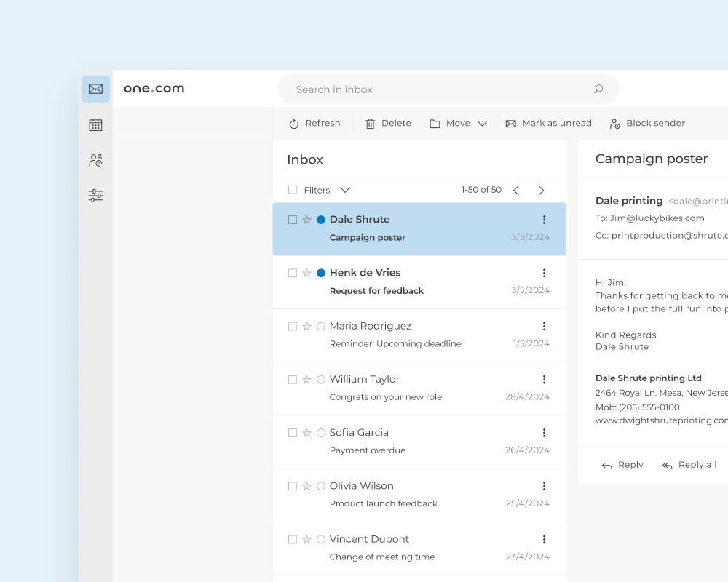Open the Mail section in sidebar
The height and width of the screenshot is (582, 728).
[95, 89]
